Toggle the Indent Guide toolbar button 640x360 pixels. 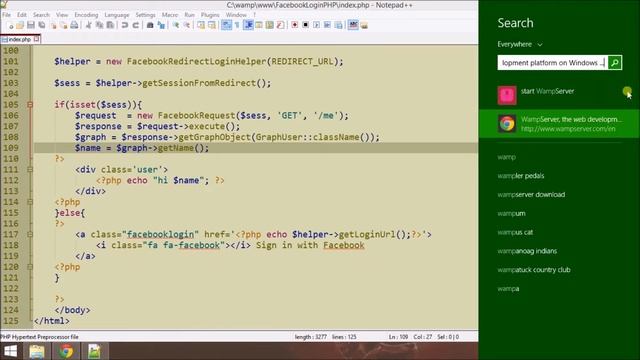tap(248, 25)
